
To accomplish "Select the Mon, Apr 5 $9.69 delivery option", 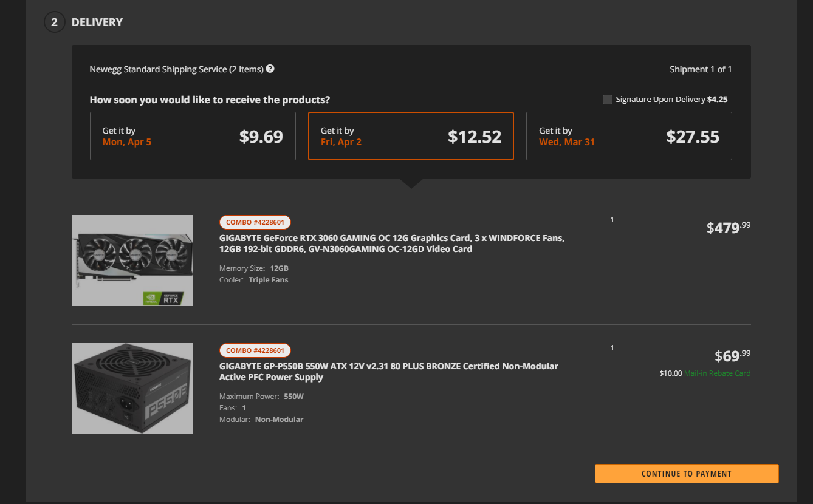I will 193,136.
